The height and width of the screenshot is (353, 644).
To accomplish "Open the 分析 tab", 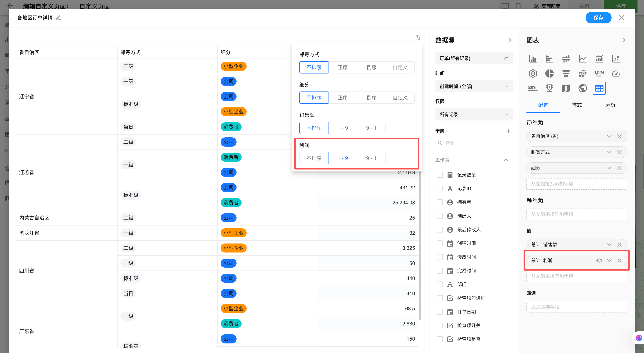I will pos(610,105).
